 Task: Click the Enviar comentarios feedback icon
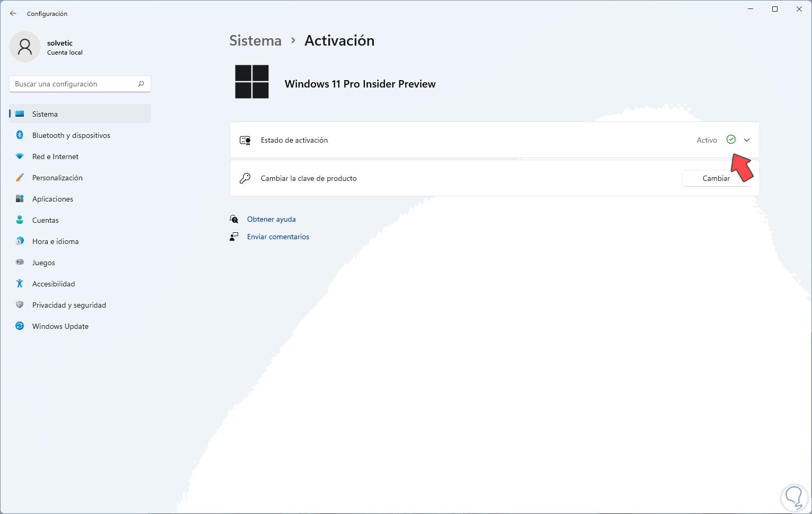point(234,237)
